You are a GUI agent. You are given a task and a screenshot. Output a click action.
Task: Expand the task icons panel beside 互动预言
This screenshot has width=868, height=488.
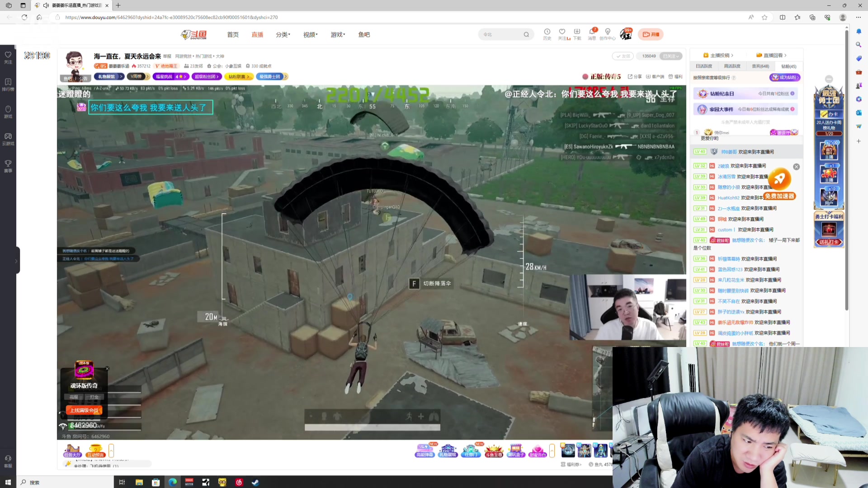[111, 450]
